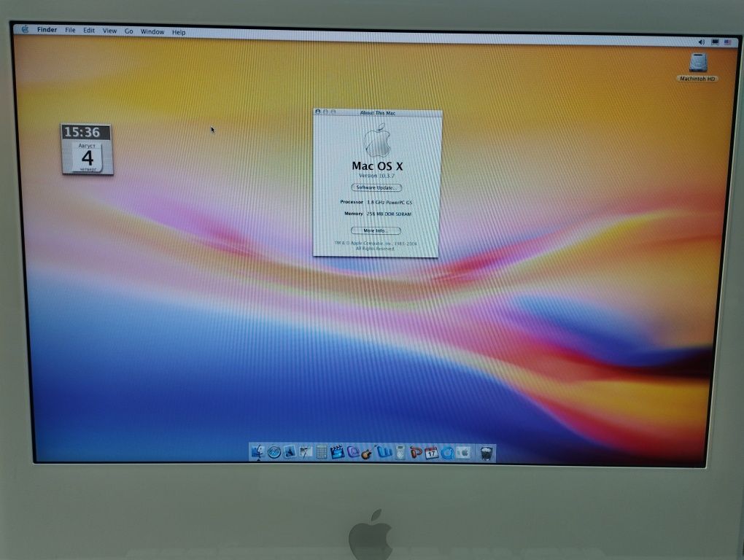The height and width of the screenshot is (560, 744).
Task: Close the About This Mac window
Action: tap(318, 112)
